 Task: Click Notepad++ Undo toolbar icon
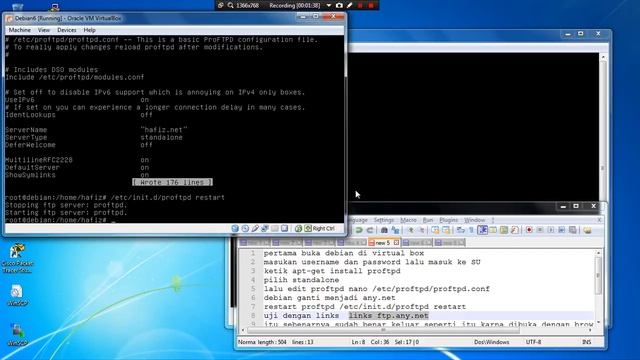pos(358,230)
